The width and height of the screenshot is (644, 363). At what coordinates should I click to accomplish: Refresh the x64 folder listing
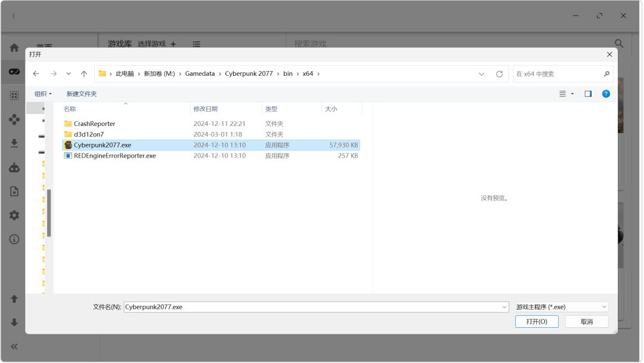click(500, 74)
